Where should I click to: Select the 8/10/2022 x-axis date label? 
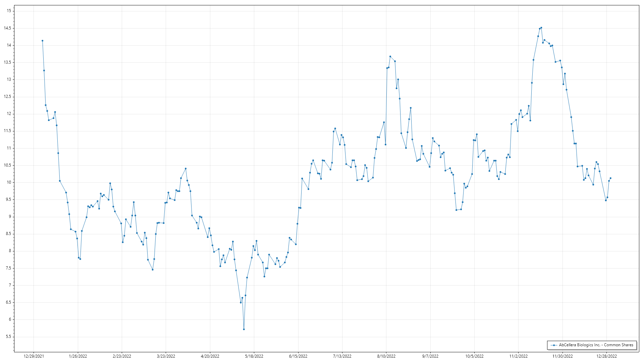point(386,356)
